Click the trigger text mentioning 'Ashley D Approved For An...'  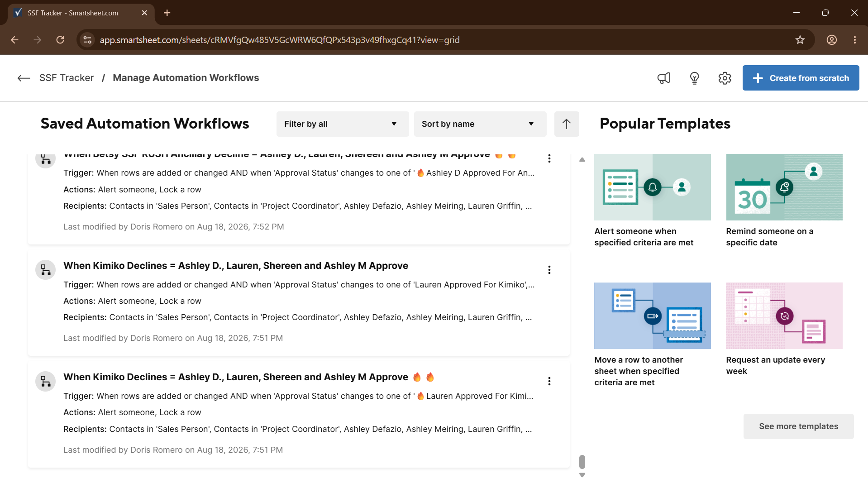click(299, 173)
